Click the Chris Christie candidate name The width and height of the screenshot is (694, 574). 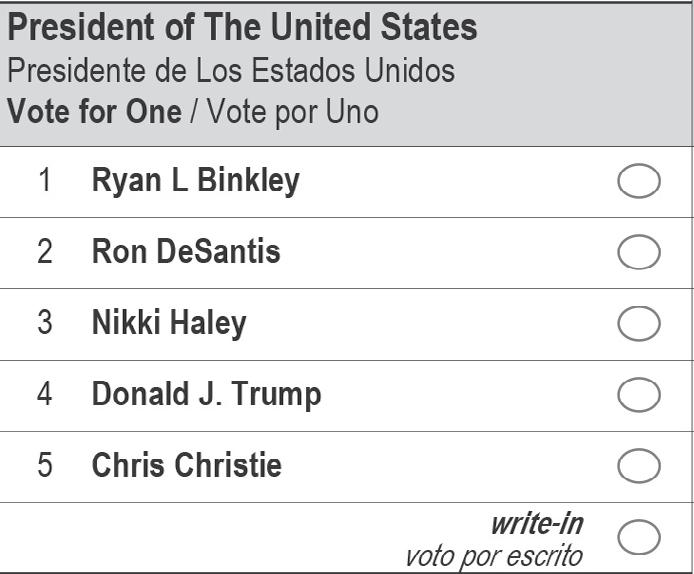click(x=187, y=465)
